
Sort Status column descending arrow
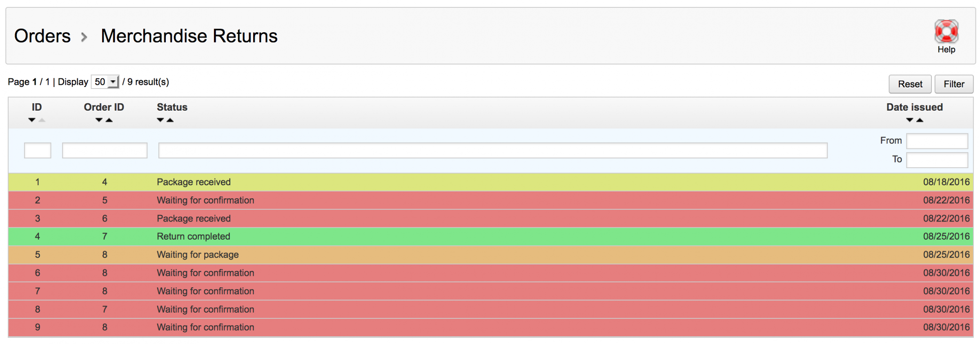[160, 120]
